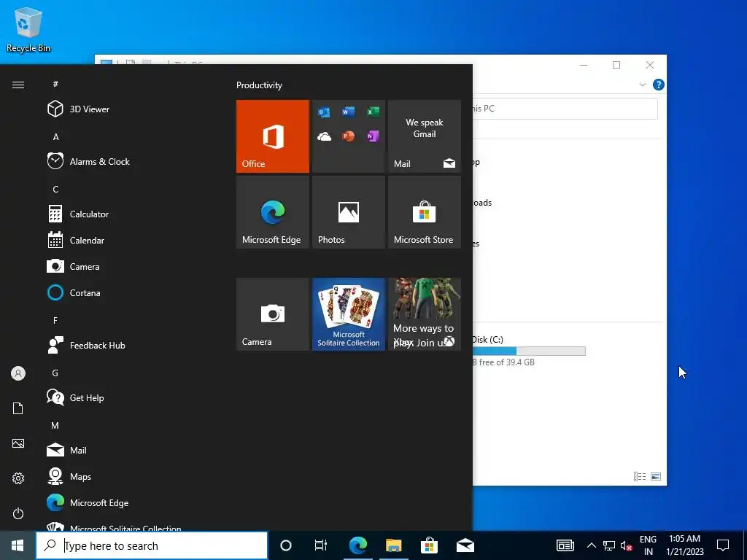Select Local Disk (C:) usage bar

(x=529, y=351)
